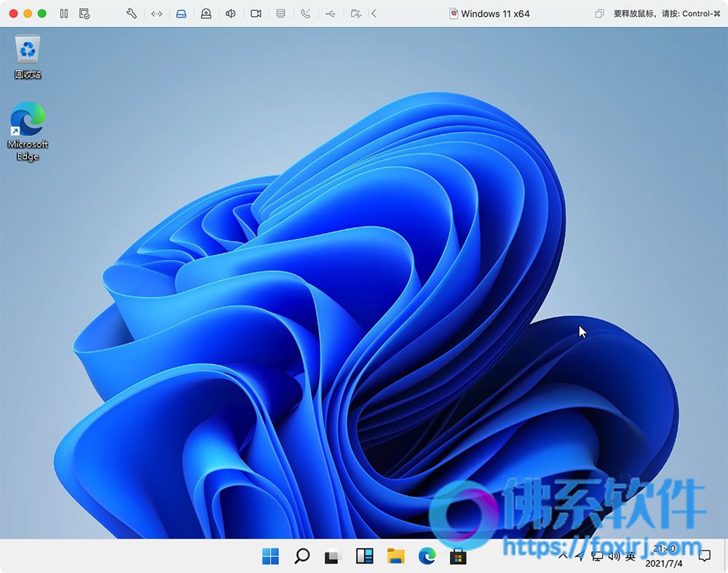The height and width of the screenshot is (573, 728).
Task: Click the location arrow tray icon
Action: 579,556
